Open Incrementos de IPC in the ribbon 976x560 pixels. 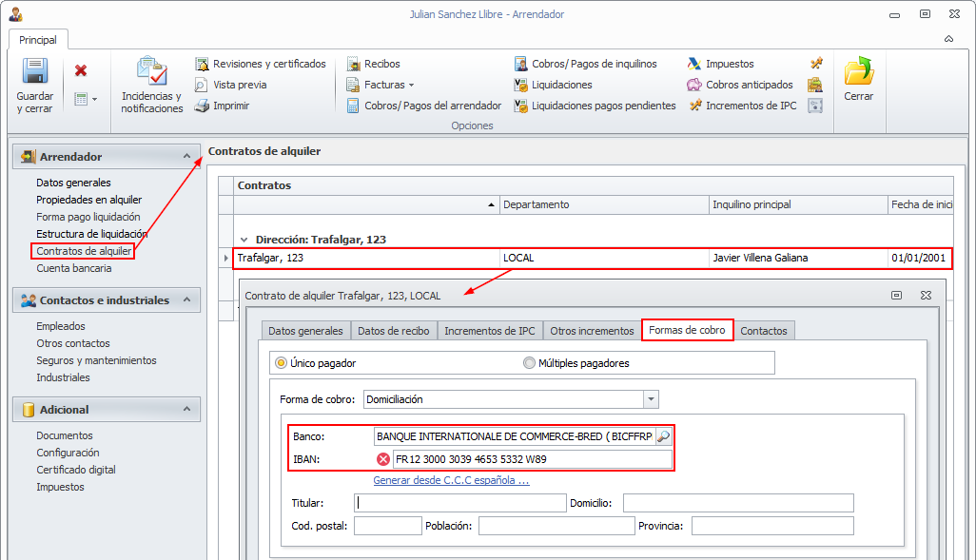point(743,106)
